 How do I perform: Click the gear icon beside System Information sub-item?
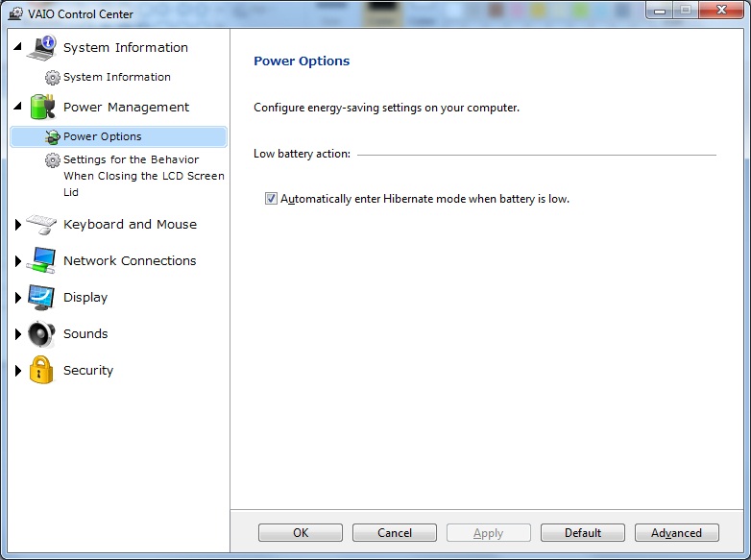click(x=52, y=77)
